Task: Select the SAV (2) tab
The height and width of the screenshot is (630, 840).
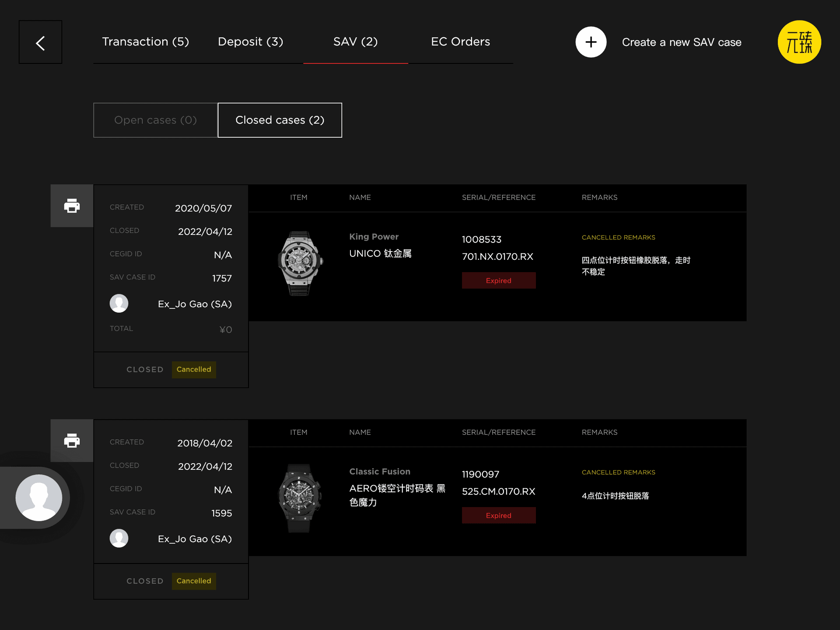Action: [x=355, y=42]
